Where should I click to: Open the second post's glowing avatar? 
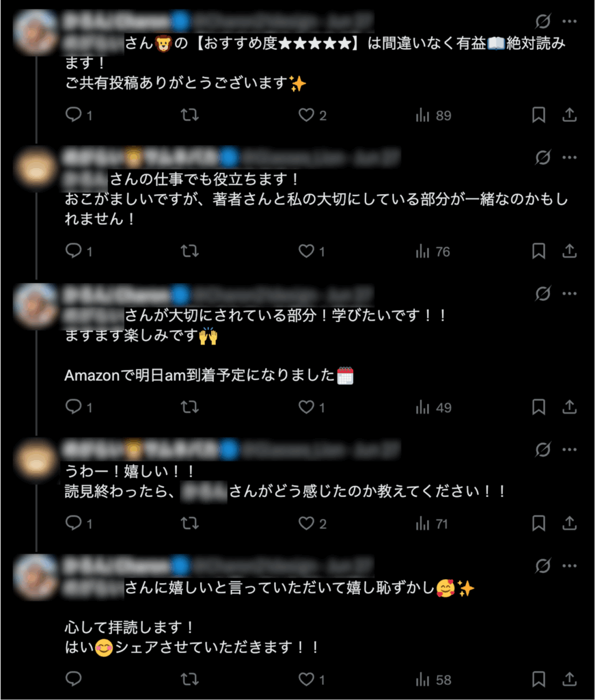36,168
